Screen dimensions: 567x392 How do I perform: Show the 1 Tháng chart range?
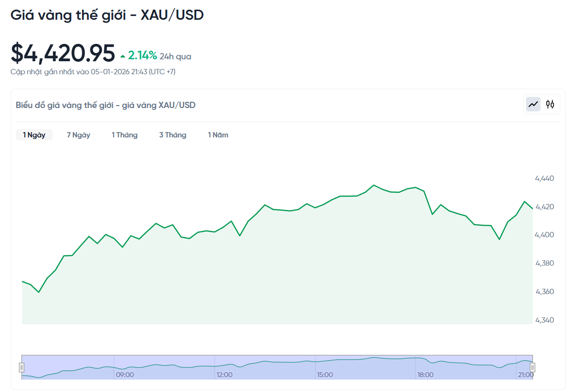pos(124,135)
